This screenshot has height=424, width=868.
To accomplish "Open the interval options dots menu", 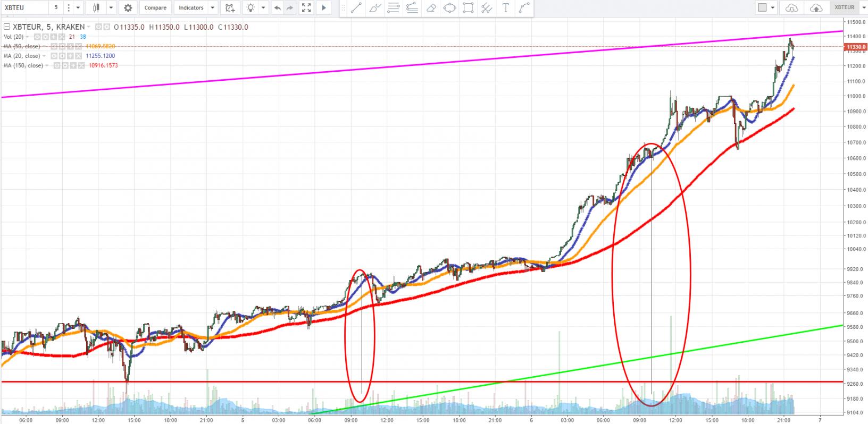I will tap(69, 7).
